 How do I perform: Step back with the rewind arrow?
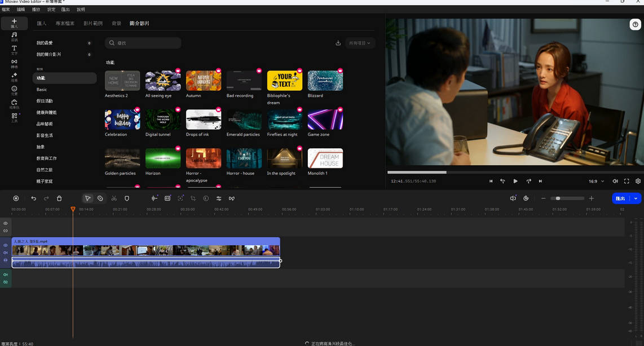[x=502, y=181]
